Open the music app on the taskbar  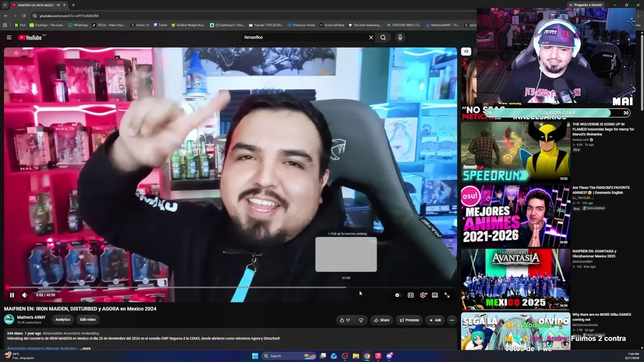[378, 356]
